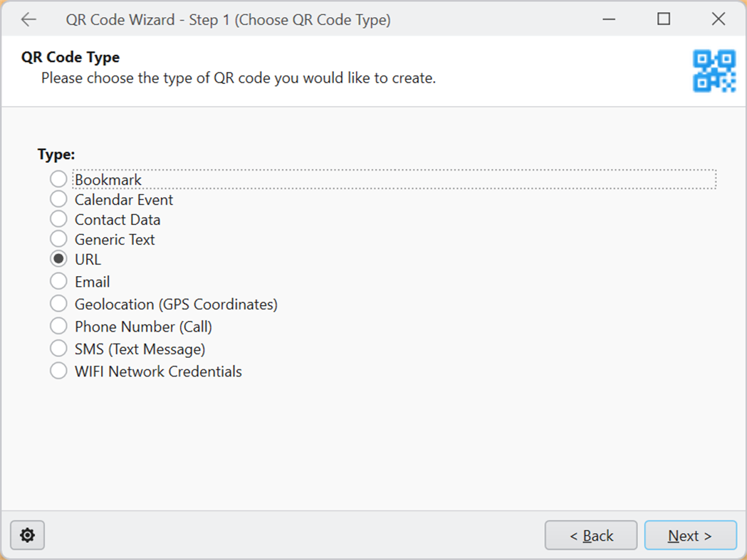Click the back arrow in title bar

(28, 19)
